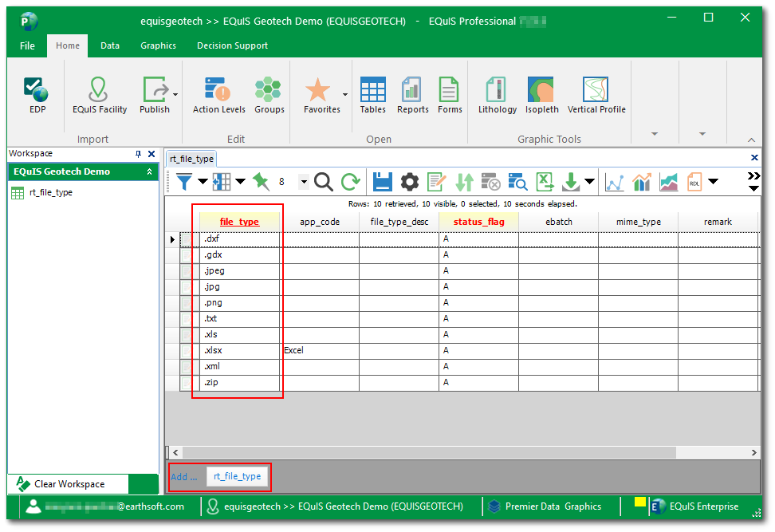Toggle the pin icon in table toolbar
Viewport: 775px width, 532px height.
pos(261,182)
